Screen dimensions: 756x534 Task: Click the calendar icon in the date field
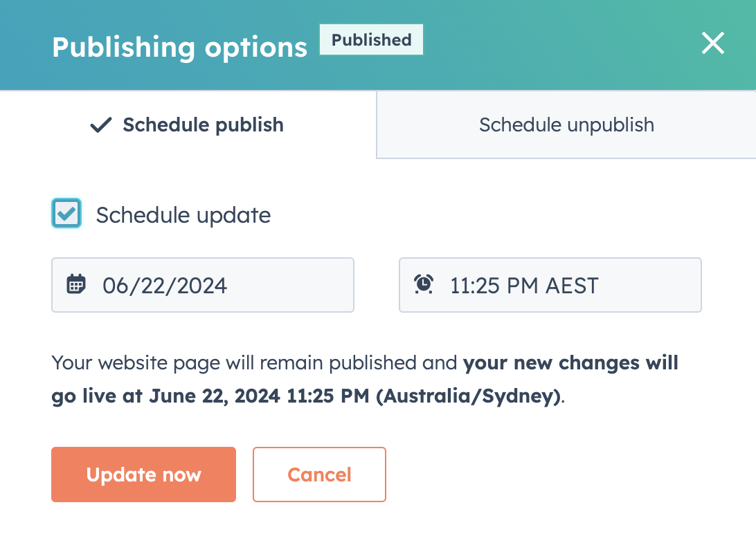pos(75,284)
